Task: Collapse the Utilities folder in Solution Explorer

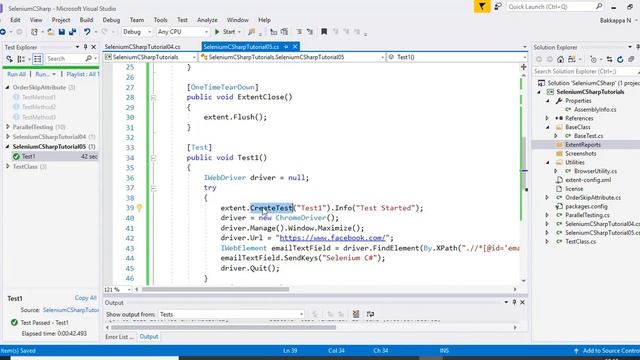Action: [547, 162]
